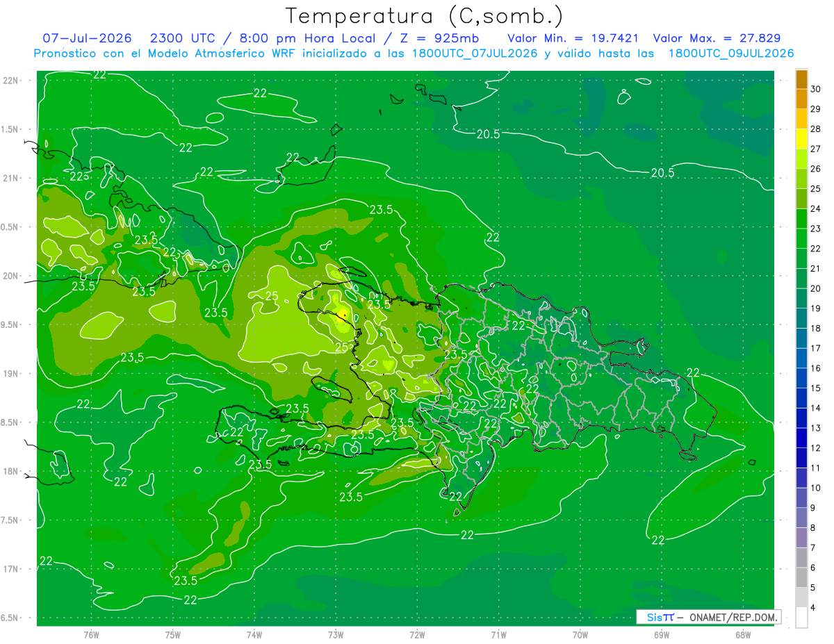Click the legend value "13"
This screenshot has width=834, height=644.
(x=816, y=428)
